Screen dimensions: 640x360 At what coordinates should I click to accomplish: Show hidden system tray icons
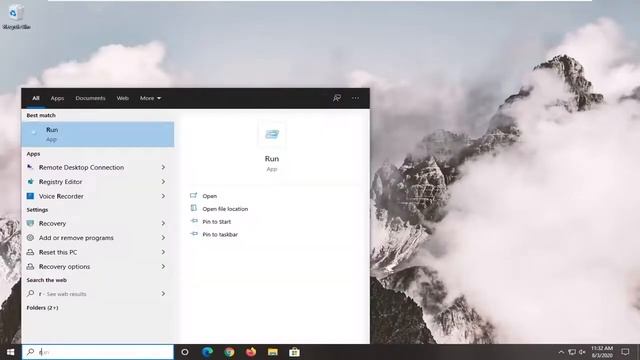[x=561, y=352]
